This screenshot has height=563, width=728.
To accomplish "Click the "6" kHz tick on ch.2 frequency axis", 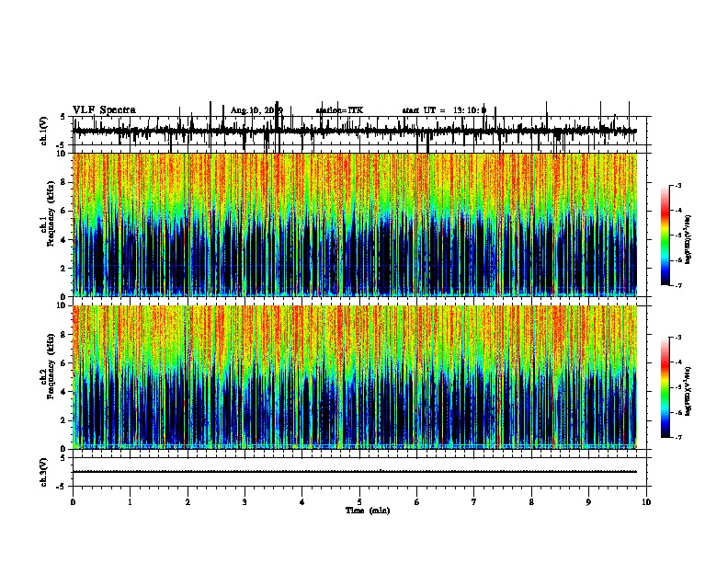I will (65, 362).
